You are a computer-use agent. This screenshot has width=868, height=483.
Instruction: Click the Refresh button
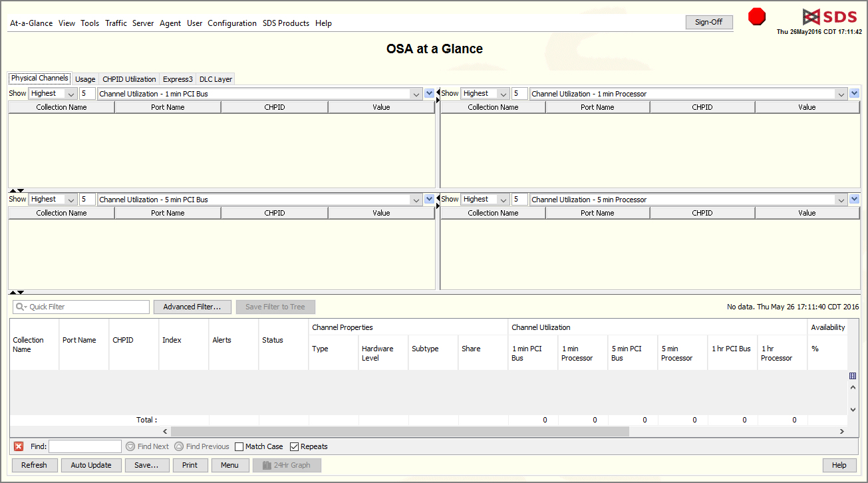click(35, 465)
